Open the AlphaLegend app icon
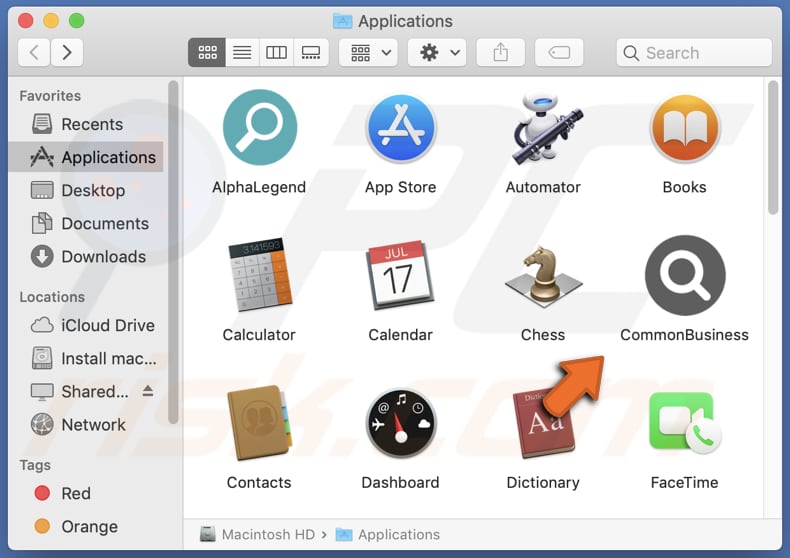790x558 pixels. pos(259,127)
